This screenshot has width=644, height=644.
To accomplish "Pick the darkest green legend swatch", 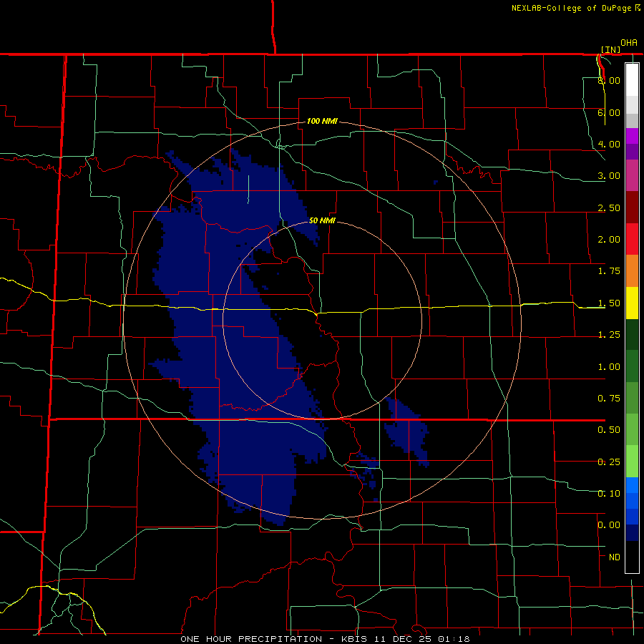I will [x=632, y=335].
